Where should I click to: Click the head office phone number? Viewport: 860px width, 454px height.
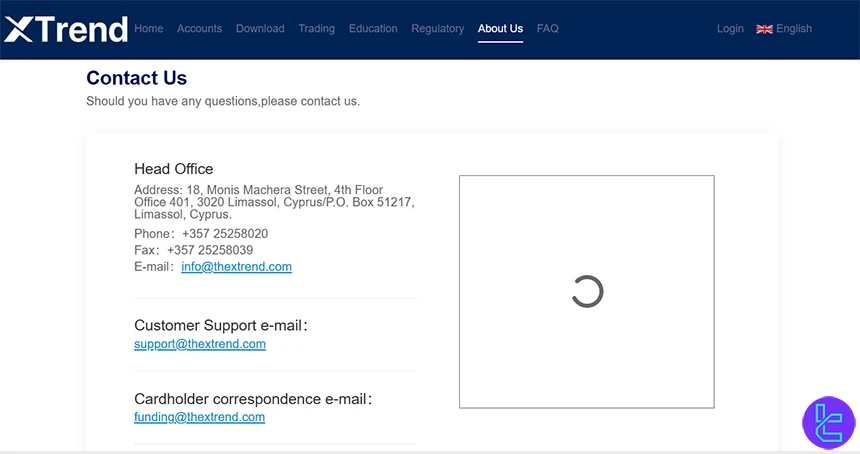(224, 234)
